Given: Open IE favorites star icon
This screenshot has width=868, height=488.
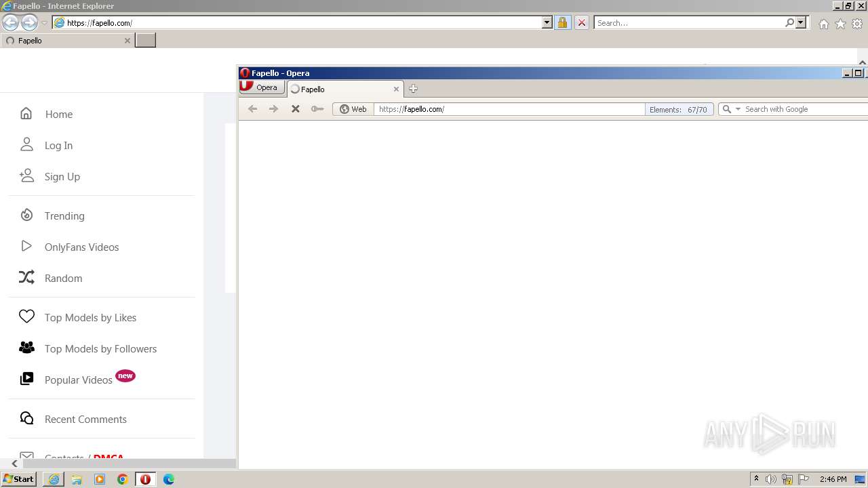Looking at the screenshot, I should pyautogui.click(x=840, y=24).
